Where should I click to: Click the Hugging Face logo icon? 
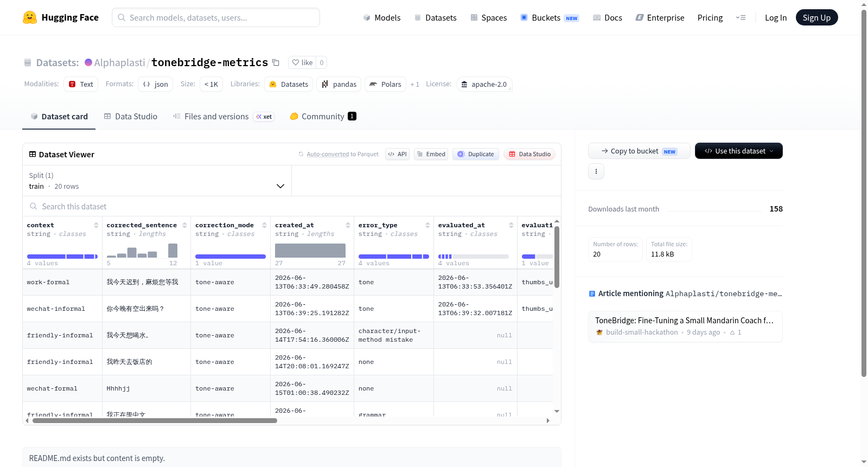[30, 17]
